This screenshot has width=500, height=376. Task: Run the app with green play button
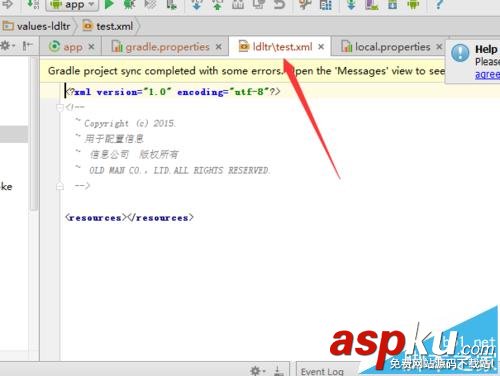[x=109, y=4]
